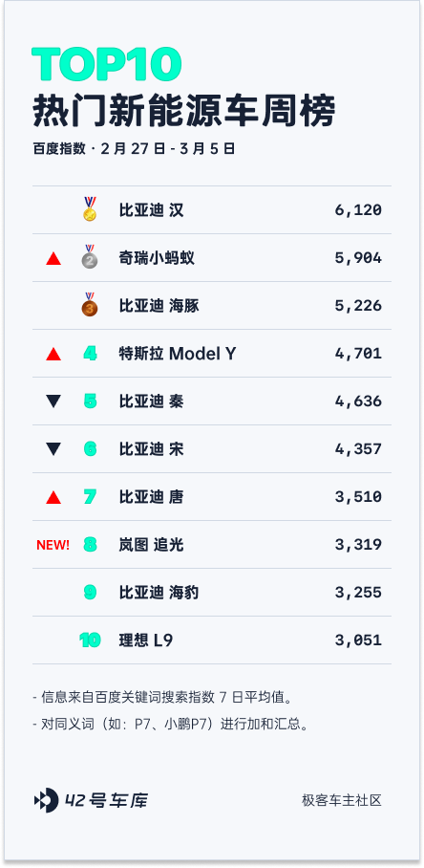Click the 极客车主社区 text

tap(342, 800)
